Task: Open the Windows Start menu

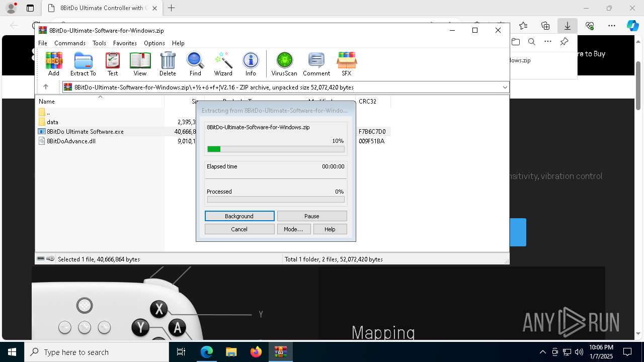Action: [12, 352]
